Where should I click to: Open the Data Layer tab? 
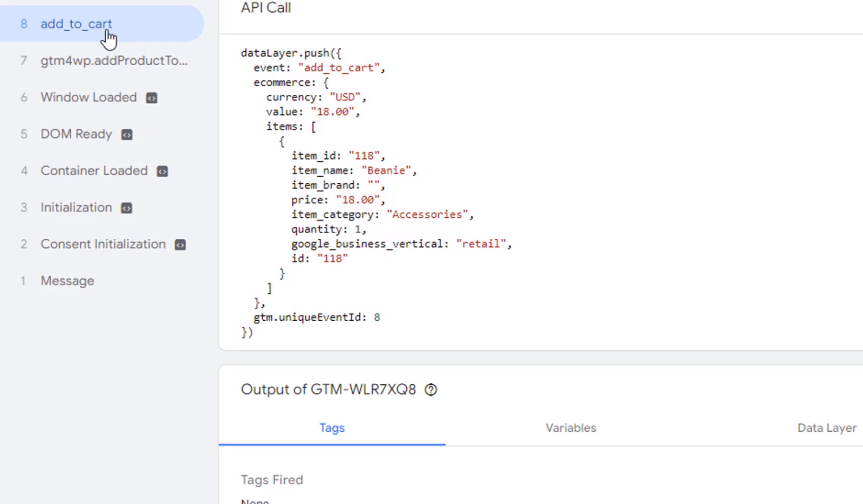pos(826,427)
